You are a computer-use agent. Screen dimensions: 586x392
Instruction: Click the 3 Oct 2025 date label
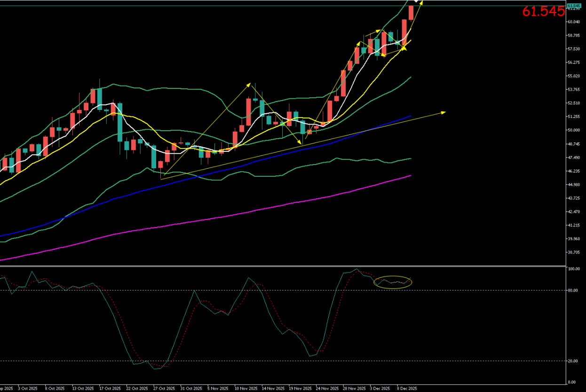28,389
